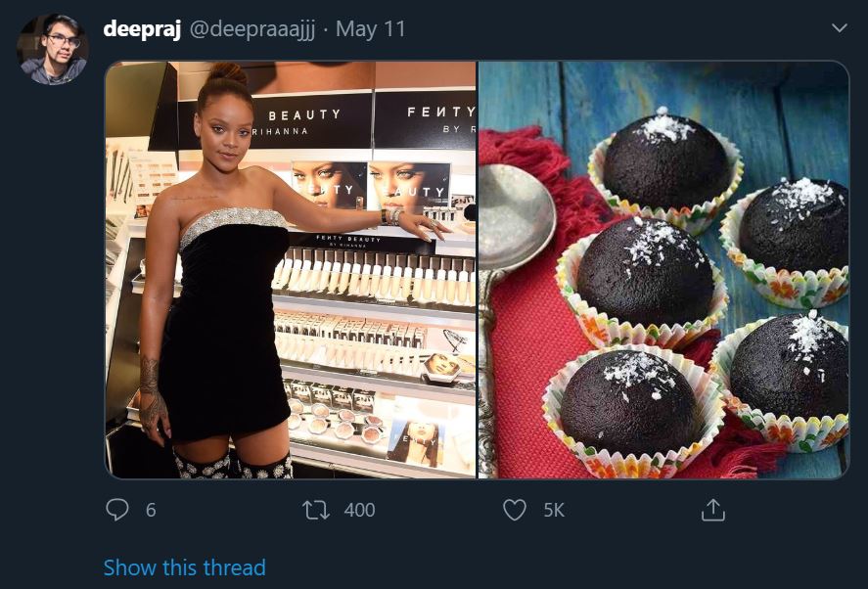
Task: Open the share upload-arrow icon
Action: pos(713,510)
